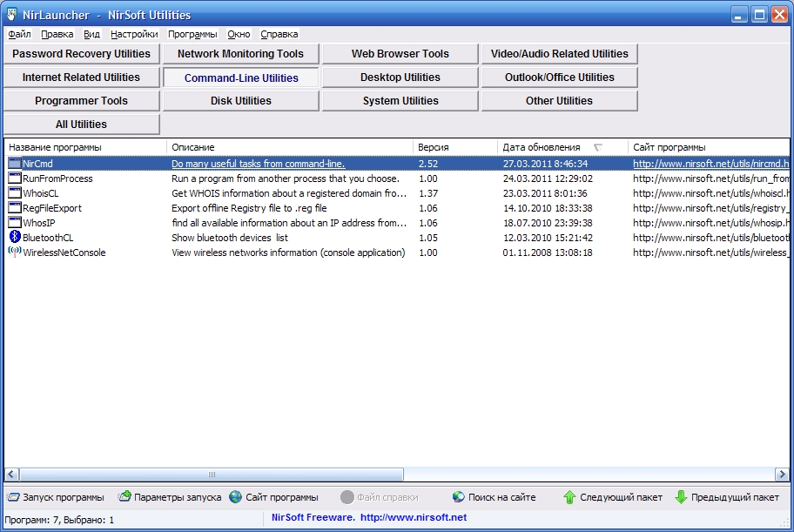Image resolution: width=794 pixels, height=532 pixels.
Task: Select the BluetoothCL entry
Action: point(48,237)
